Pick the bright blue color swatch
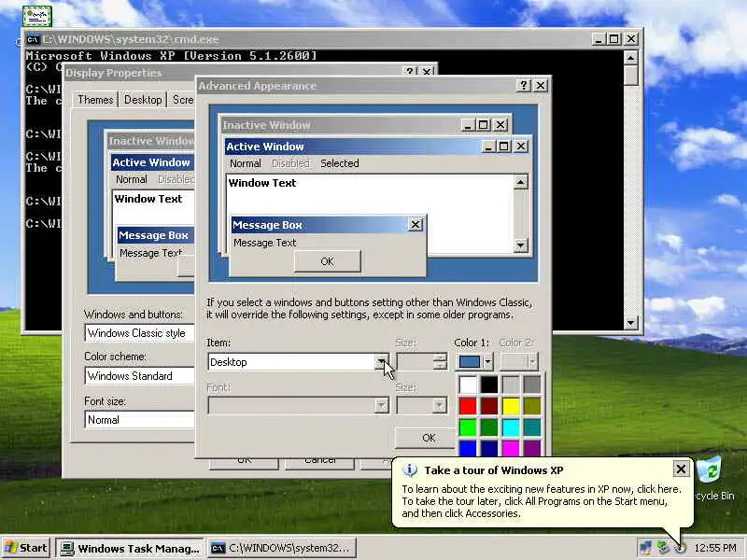747x560 pixels. [468, 448]
